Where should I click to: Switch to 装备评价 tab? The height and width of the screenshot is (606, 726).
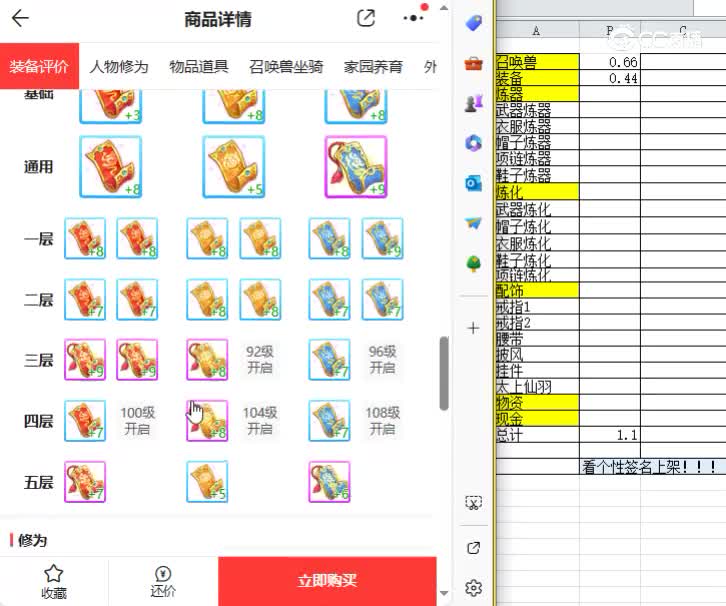click(x=39, y=66)
